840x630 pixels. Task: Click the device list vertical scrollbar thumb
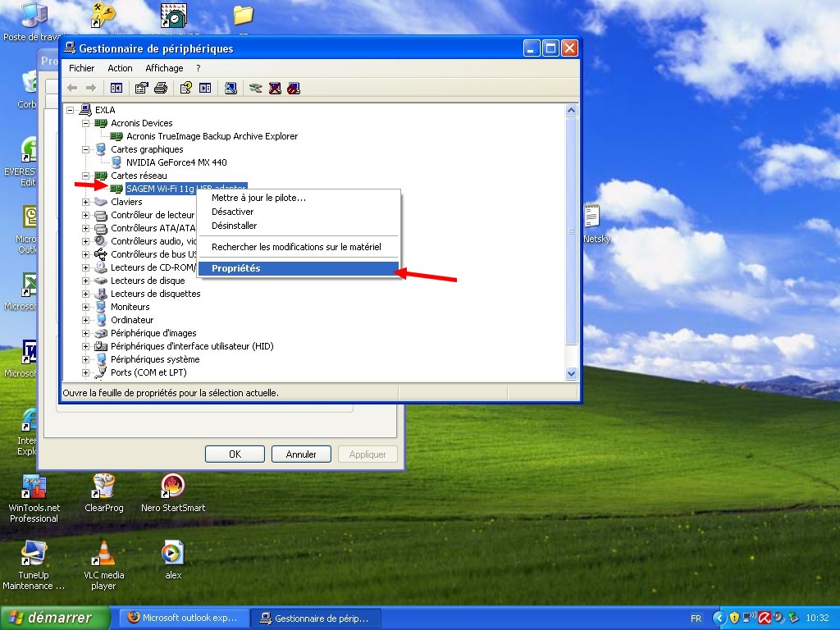571,231
